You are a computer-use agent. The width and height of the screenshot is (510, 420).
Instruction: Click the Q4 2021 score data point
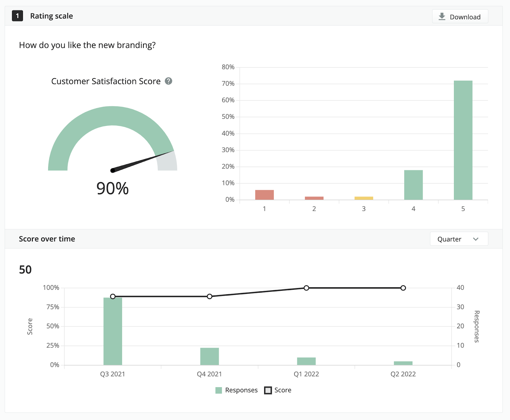[x=209, y=296]
